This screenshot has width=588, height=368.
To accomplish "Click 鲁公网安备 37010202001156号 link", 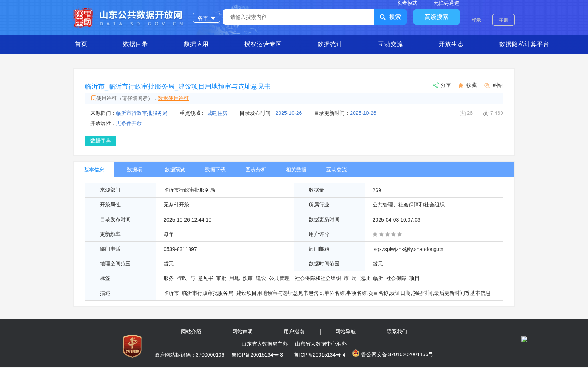I will [x=397, y=354].
